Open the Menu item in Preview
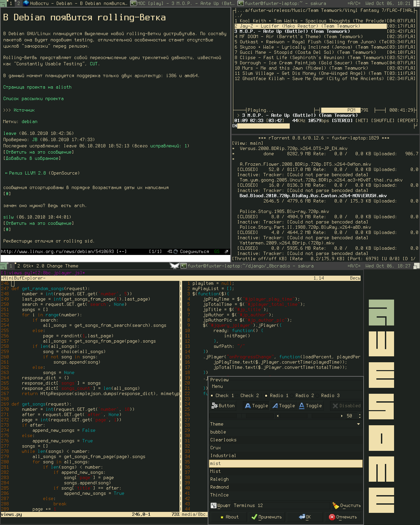The width and height of the screenshot is (420, 525). point(217,386)
